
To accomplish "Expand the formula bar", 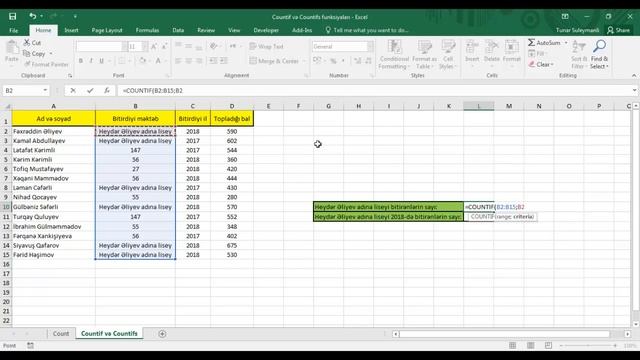I will 634,91.
